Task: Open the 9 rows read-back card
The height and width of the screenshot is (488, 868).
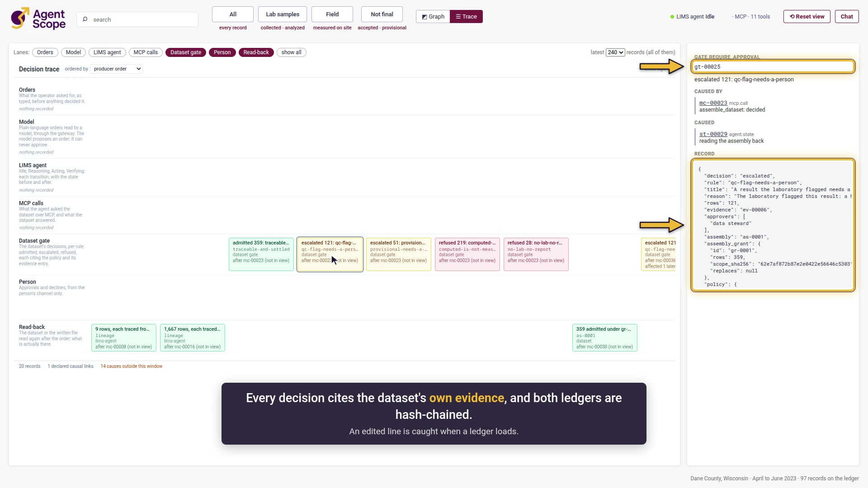Action: tap(124, 338)
